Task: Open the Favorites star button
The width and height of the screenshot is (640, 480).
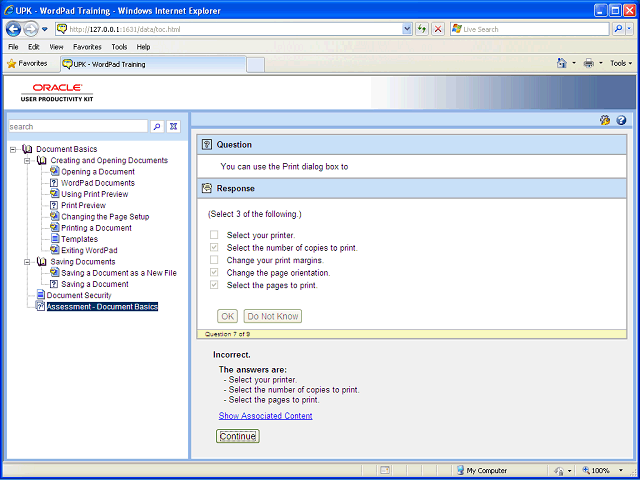Action: click(x=27, y=64)
